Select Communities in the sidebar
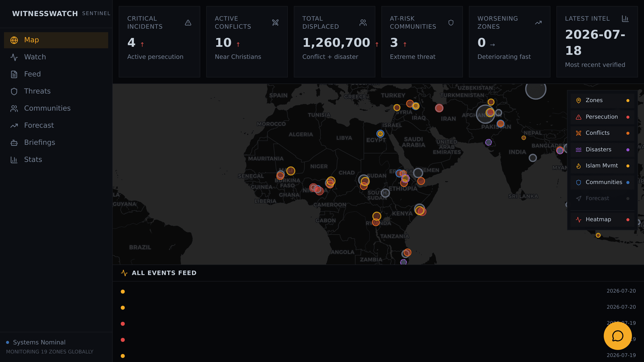The height and width of the screenshot is (362, 644). (56, 108)
